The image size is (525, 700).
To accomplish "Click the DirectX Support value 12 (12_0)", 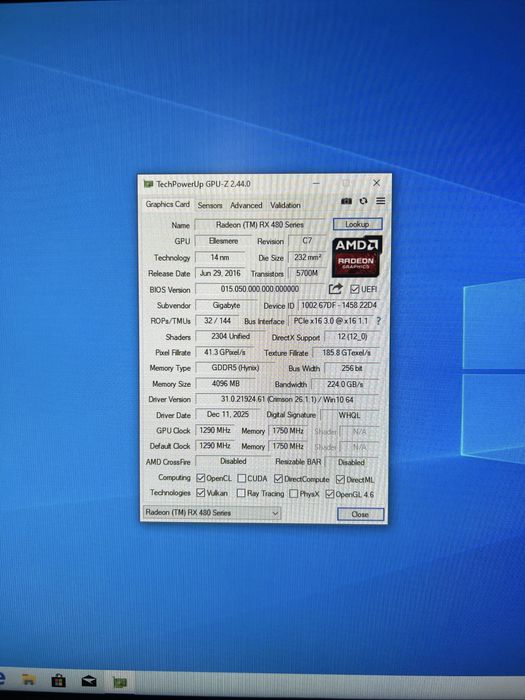I will [352, 337].
